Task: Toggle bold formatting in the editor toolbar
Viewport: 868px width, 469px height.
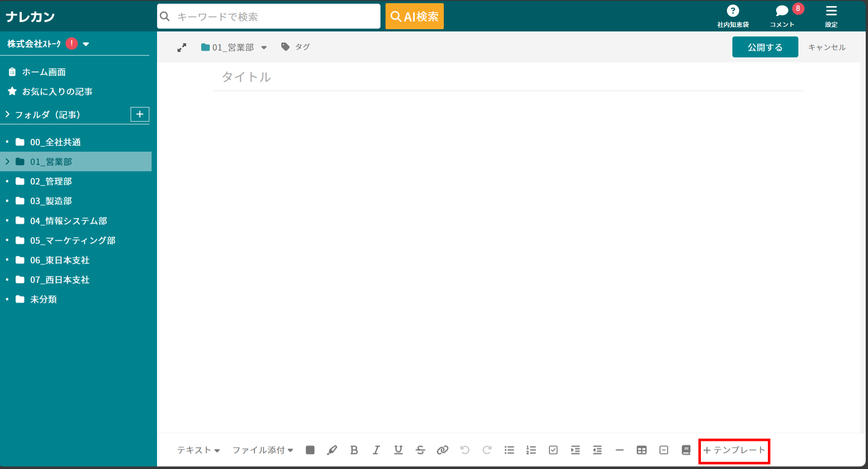Action: tap(354, 450)
